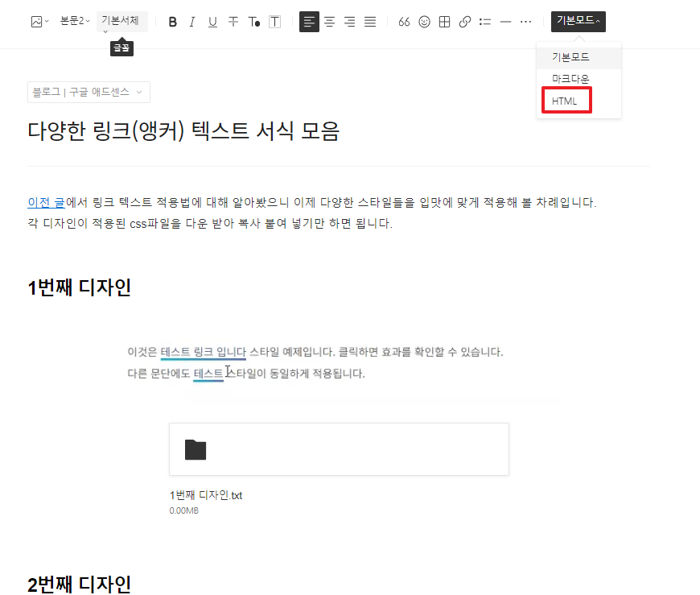
Task: Toggle bold formatting
Action: coord(172,22)
